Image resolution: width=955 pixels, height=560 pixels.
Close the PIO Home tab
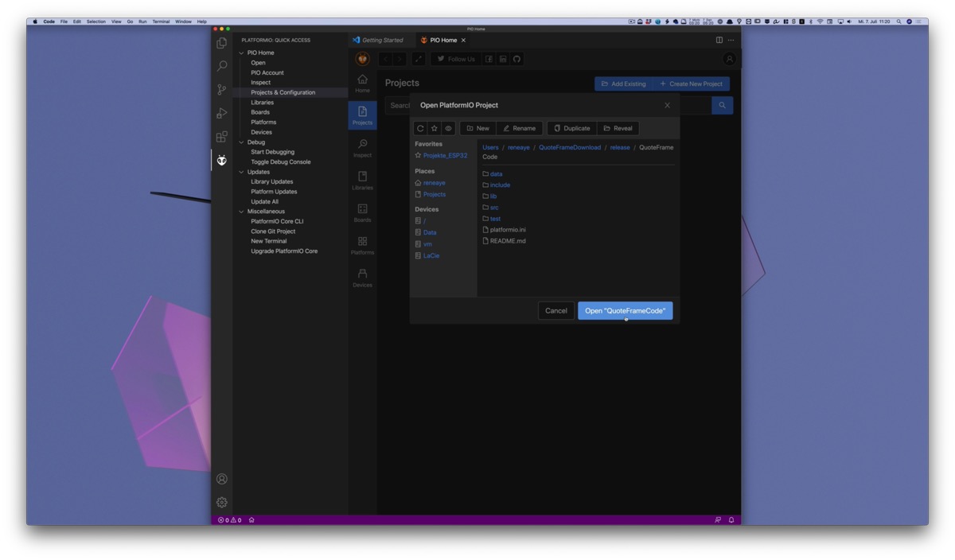pyautogui.click(x=464, y=40)
